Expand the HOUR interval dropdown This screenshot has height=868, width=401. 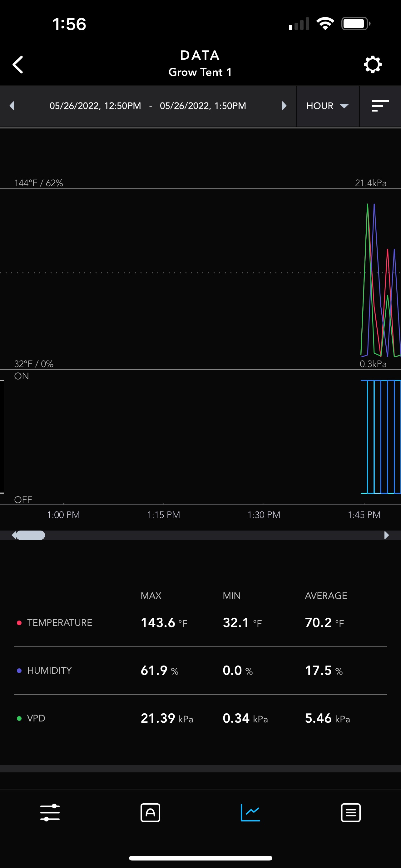pyautogui.click(x=327, y=106)
